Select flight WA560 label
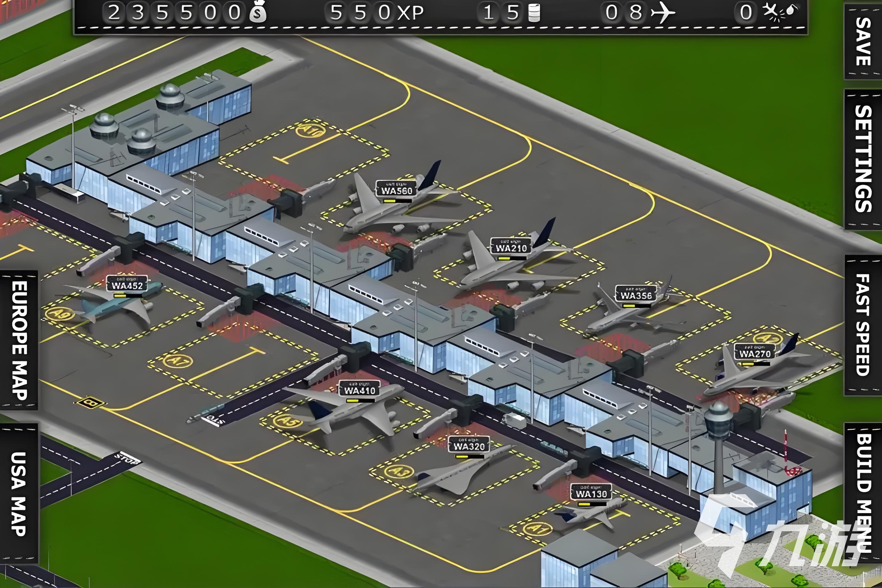Screen dimensions: 882x588 [396, 189]
